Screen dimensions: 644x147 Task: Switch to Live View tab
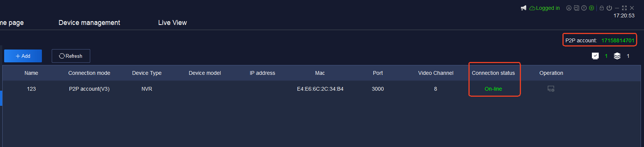point(173,23)
